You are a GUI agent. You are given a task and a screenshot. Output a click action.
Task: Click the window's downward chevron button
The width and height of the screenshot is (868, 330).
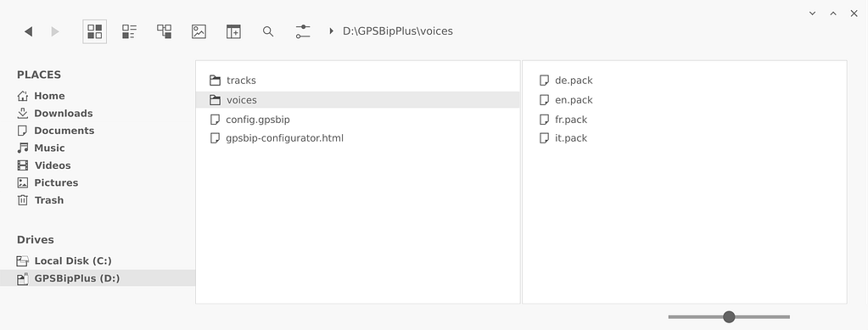tap(812, 14)
